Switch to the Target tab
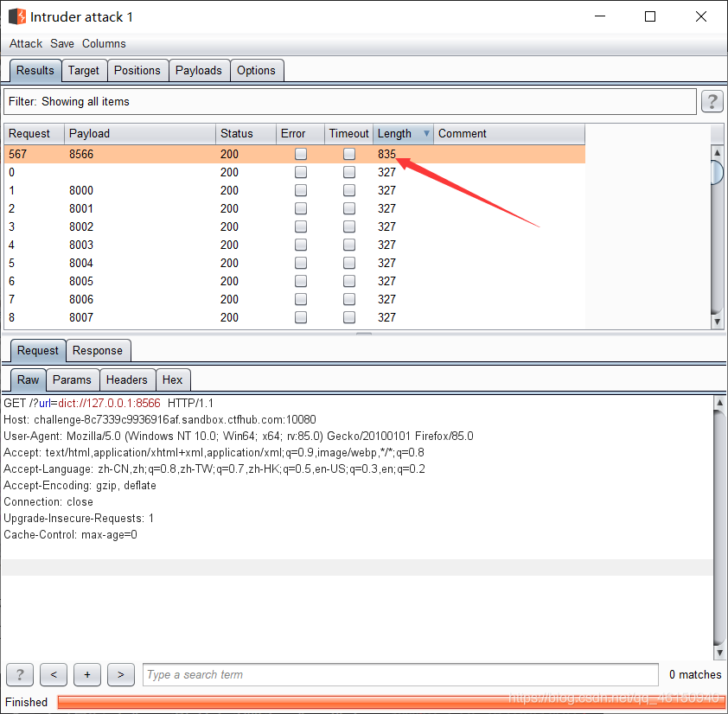This screenshot has width=728, height=714. pyautogui.click(x=84, y=71)
